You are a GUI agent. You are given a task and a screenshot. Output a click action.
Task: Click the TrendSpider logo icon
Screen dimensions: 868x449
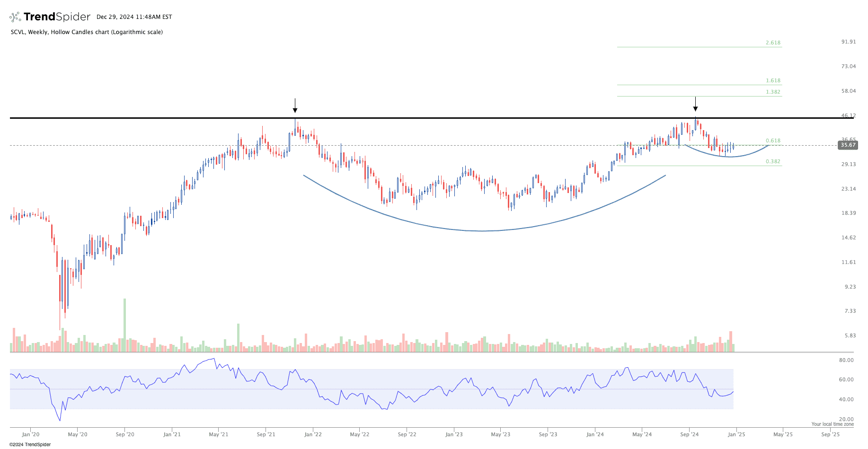pyautogui.click(x=15, y=17)
